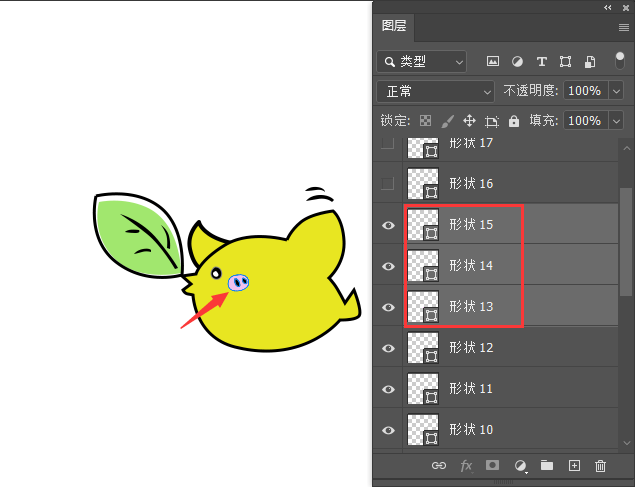Click the pig's pink nose on canvas
Screen dimensions: 635x487
click(x=238, y=283)
